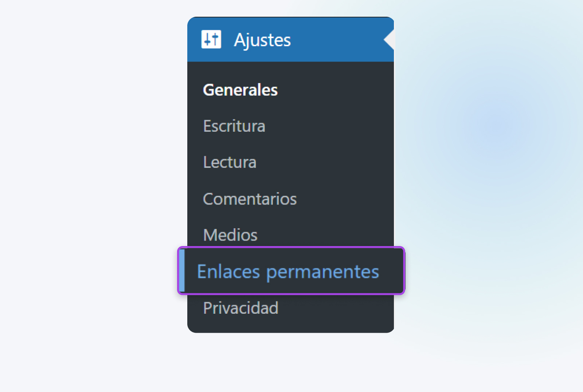This screenshot has width=583, height=392.
Task: Click the bold Generales entry
Action: tap(240, 90)
